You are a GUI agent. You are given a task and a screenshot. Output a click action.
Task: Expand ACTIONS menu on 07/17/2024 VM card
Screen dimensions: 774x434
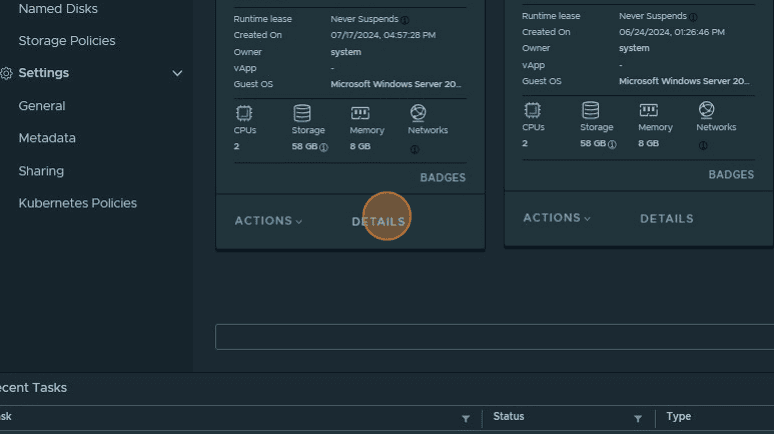[x=268, y=221]
